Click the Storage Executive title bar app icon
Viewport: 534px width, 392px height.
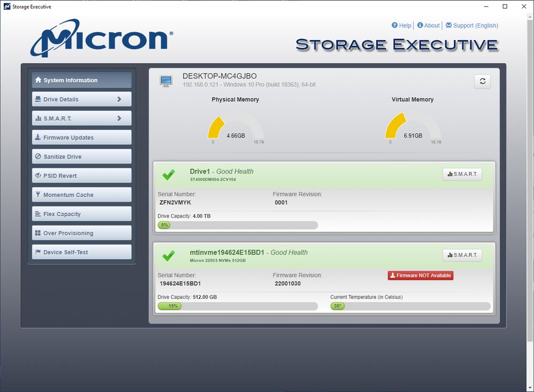point(7,6)
